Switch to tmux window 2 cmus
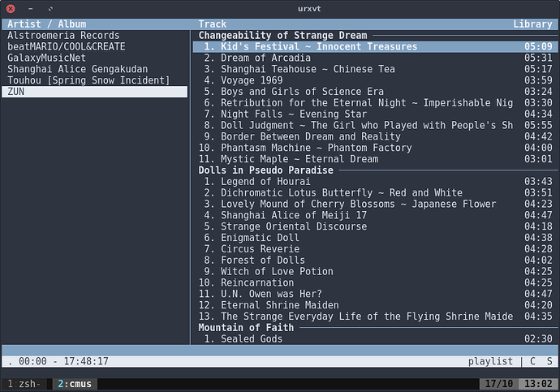The image size is (560, 392). pyautogui.click(x=75, y=384)
